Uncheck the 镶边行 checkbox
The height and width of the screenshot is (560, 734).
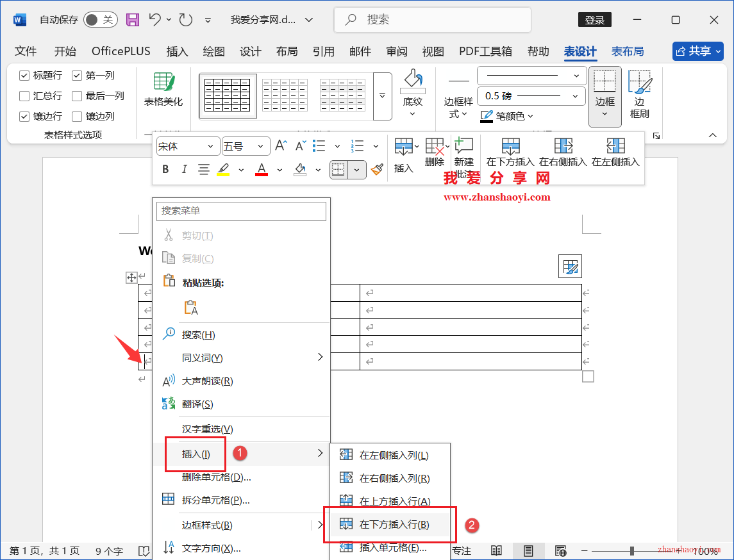pos(24,117)
